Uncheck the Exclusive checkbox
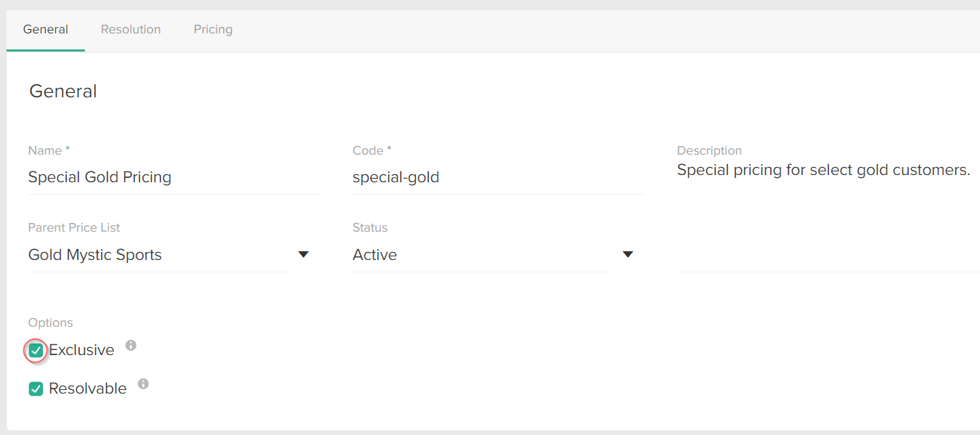 [x=36, y=350]
